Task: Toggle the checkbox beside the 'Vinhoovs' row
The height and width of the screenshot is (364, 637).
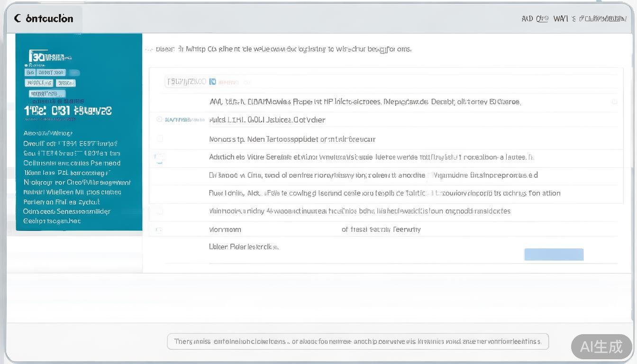Action: pyautogui.click(x=159, y=211)
